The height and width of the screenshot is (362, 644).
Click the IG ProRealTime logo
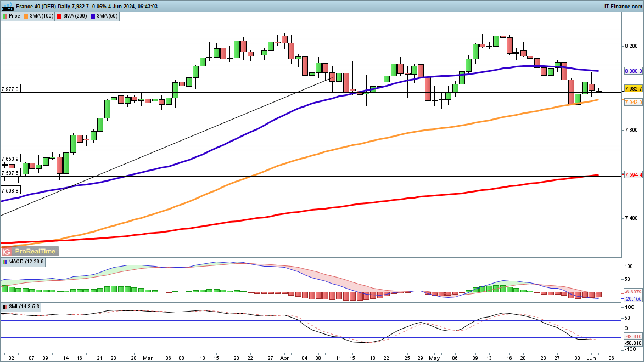point(30,251)
